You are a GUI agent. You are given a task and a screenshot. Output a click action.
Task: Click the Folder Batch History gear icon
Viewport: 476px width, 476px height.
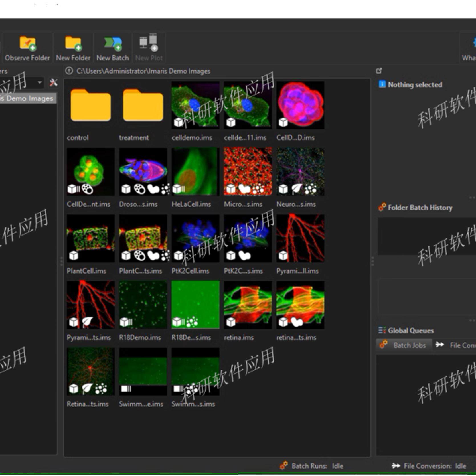pos(382,207)
